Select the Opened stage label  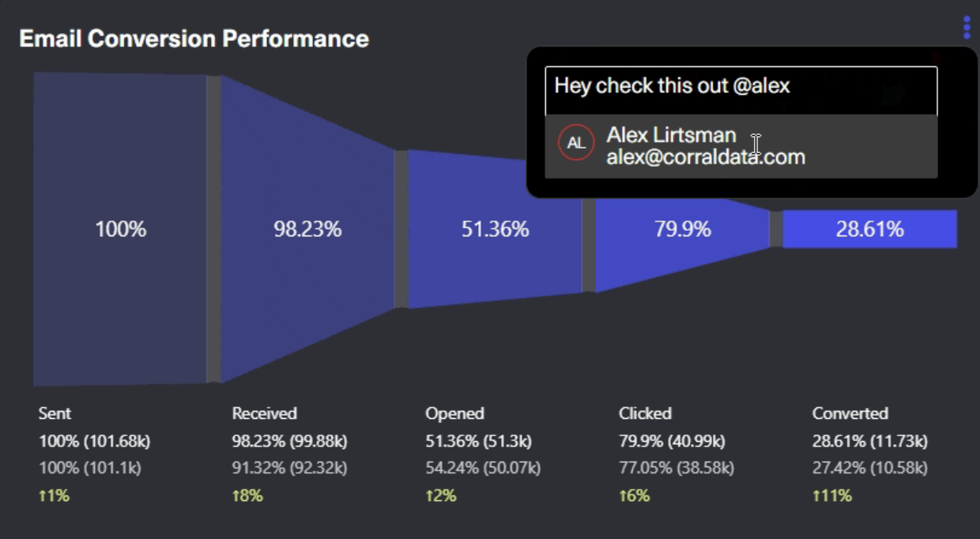pyautogui.click(x=454, y=413)
